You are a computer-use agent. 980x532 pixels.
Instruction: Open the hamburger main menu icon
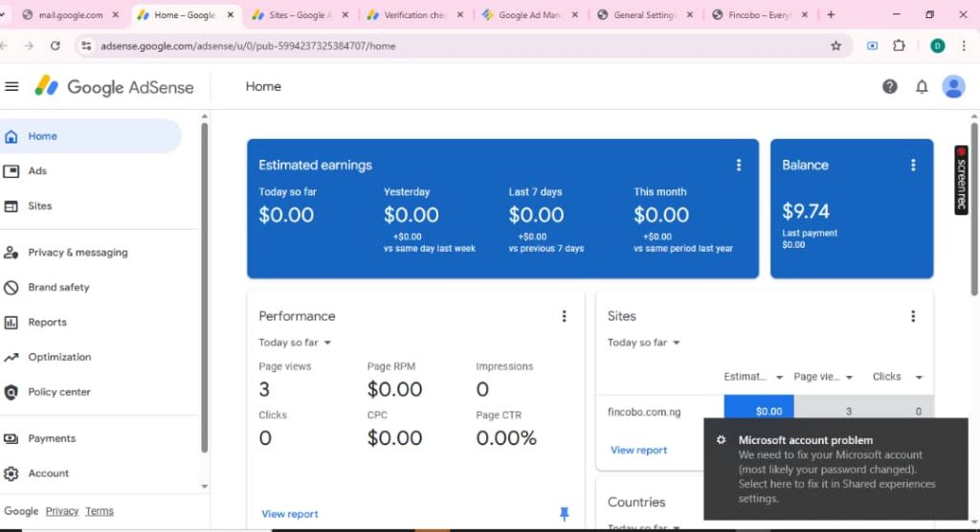(11, 87)
